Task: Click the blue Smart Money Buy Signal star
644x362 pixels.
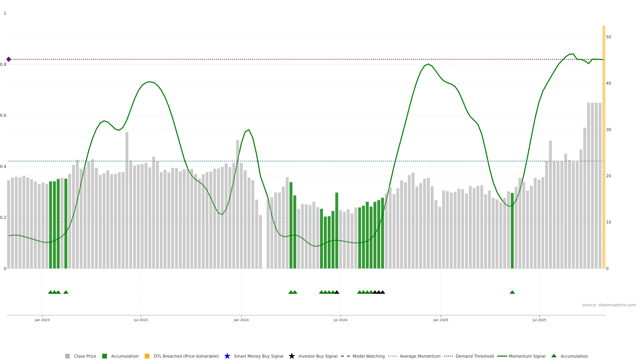Action: tap(227, 356)
